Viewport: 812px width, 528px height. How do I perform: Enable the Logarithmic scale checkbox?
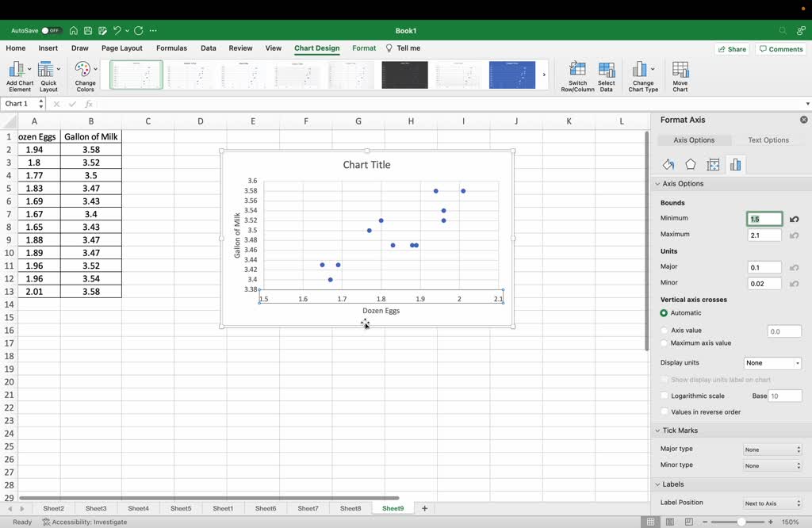click(x=665, y=396)
